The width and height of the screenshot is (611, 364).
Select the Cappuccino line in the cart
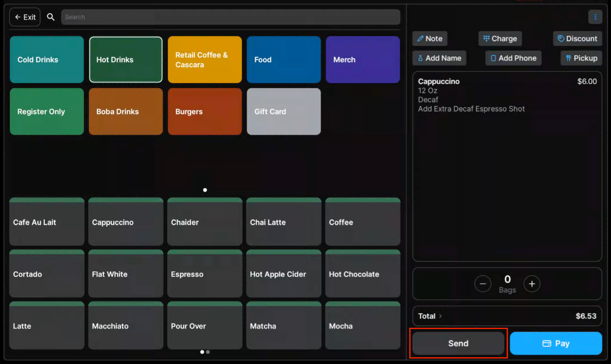[507, 95]
